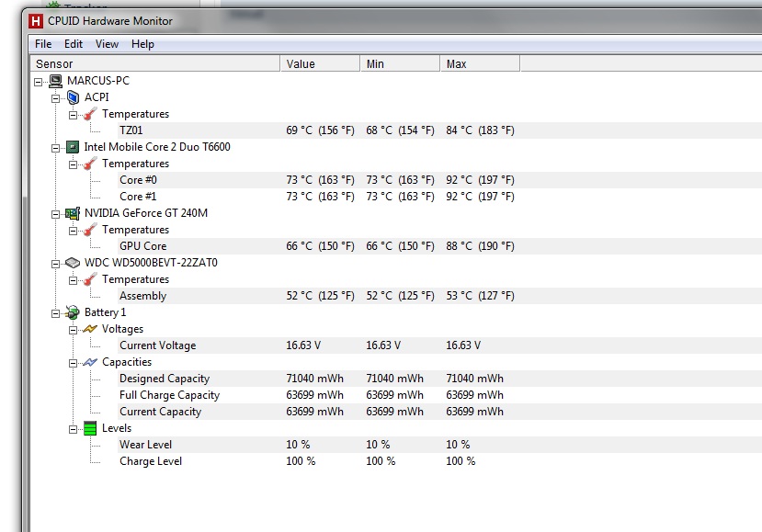Click TZ01 max value 84 °C
This screenshot has height=532, width=762.
click(x=480, y=130)
